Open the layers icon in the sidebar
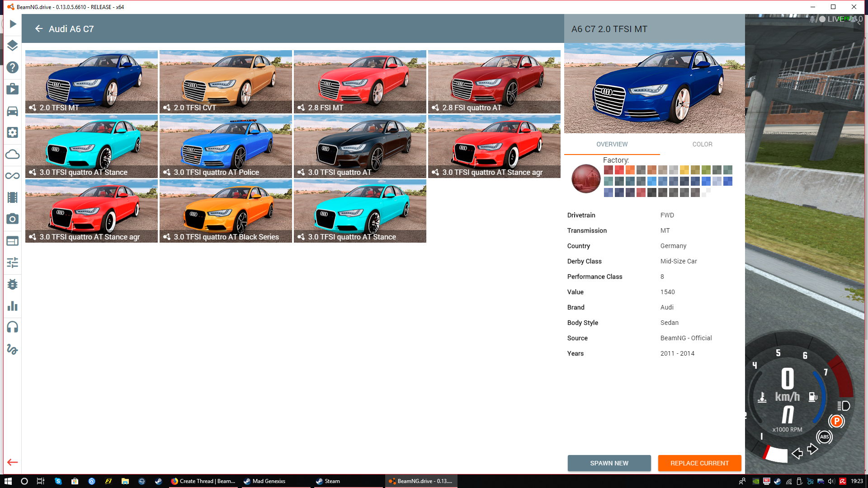The height and width of the screenshot is (488, 868). [x=13, y=45]
